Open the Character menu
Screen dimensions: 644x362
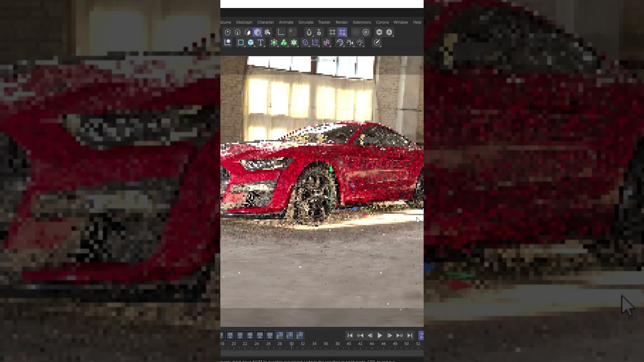[266, 22]
